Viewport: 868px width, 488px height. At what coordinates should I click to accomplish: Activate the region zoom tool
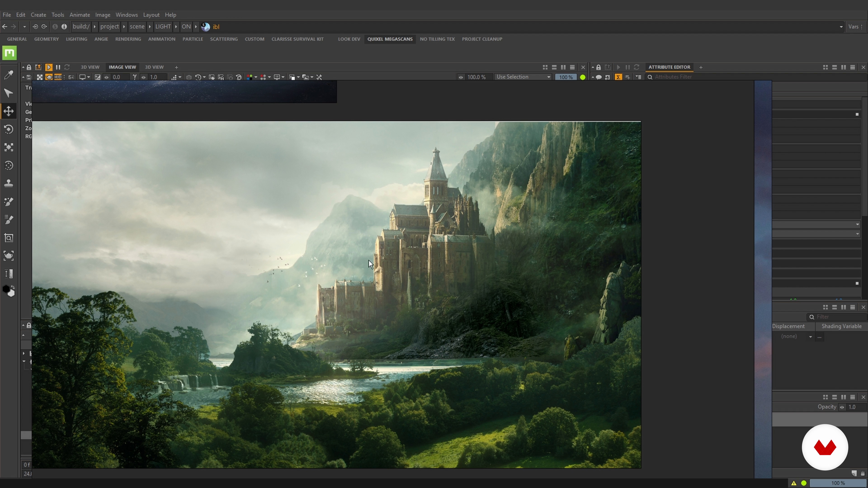click(x=9, y=238)
